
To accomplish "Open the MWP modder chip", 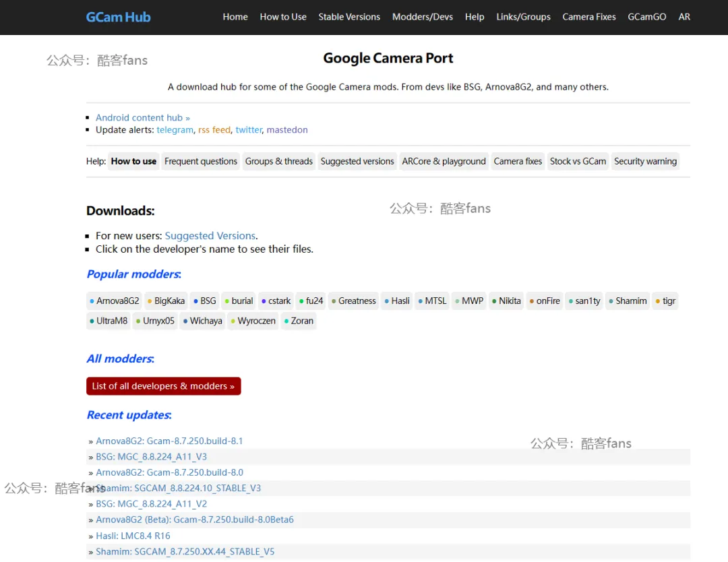I will (x=469, y=301).
